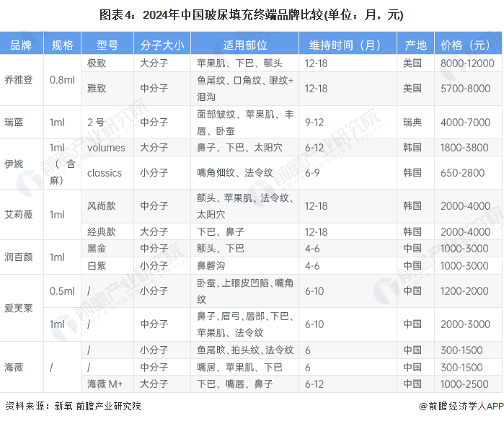The width and height of the screenshot is (504, 421).
Task: Select the '型号' column header
Action: click(107, 45)
